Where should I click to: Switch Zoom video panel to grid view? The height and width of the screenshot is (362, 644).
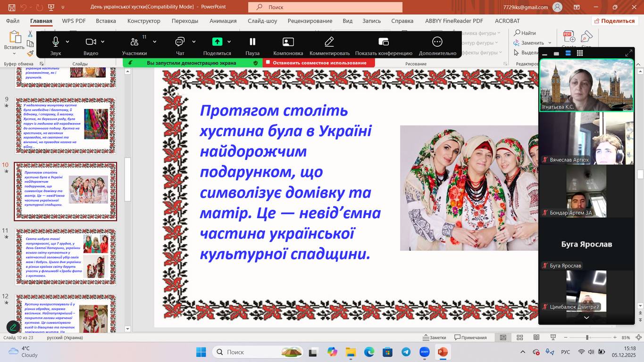click(580, 53)
